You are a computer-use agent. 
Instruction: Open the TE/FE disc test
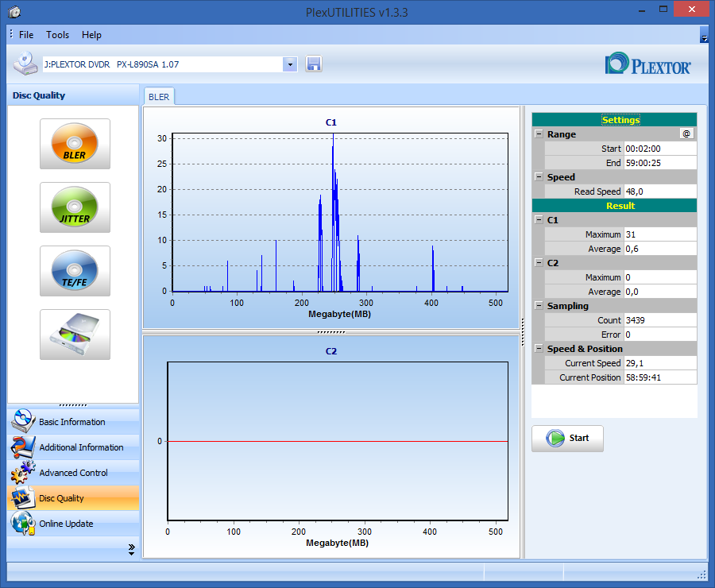pyautogui.click(x=75, y=271)
